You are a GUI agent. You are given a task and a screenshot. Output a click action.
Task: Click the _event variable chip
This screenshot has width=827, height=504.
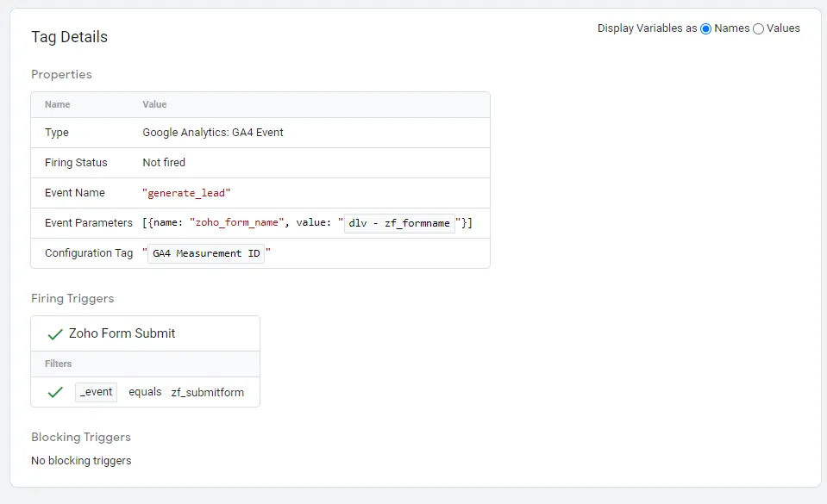click(97, 392)
